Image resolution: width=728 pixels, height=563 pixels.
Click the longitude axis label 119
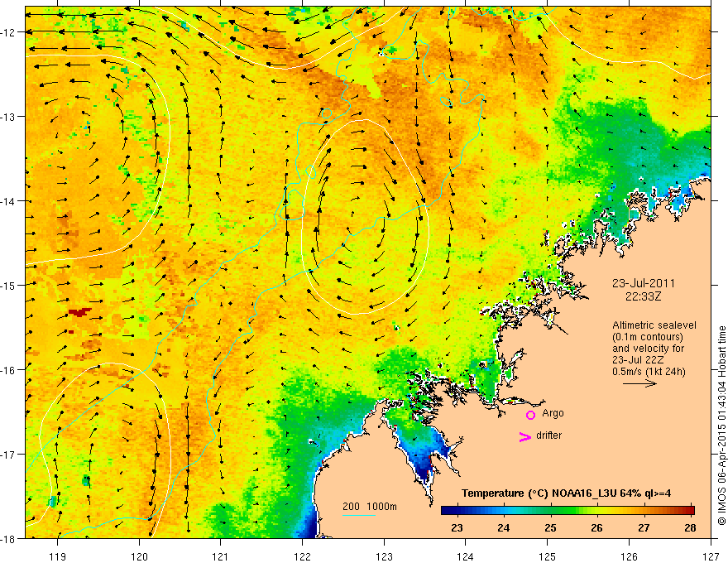(x=58, y=556)
